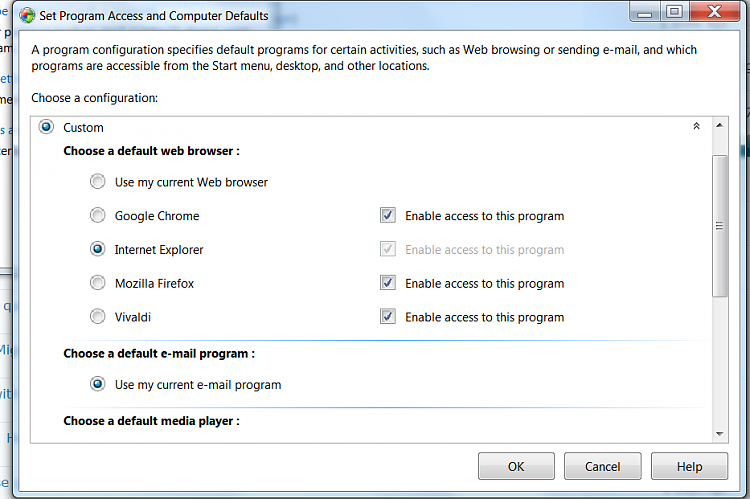Select the Custom configuration radio button
The width and height of the screenshot is (750, 499).
click(46, 127)
